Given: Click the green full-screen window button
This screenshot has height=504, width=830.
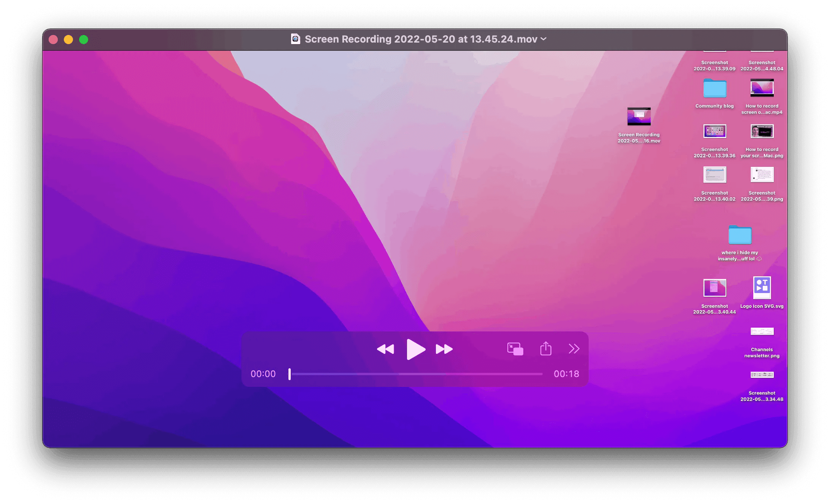Looking at the screenshot, I should pyautogui.click(x=84, y=40).
